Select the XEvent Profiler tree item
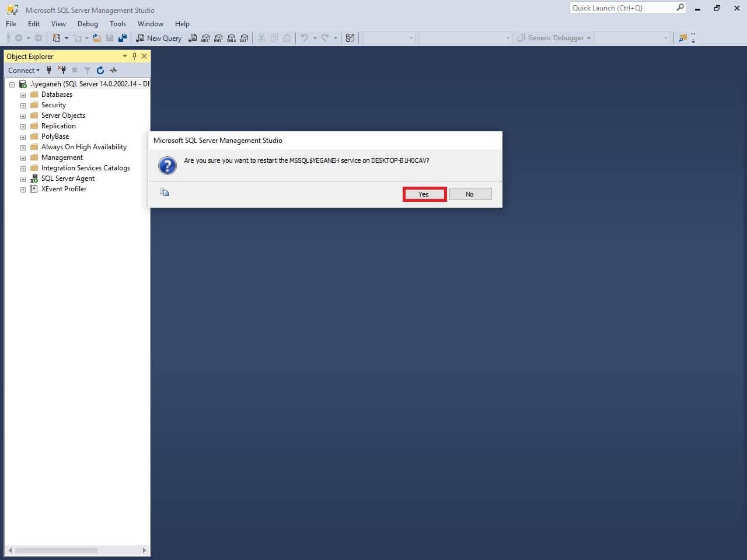This screenshot has width=747, height=560. click(x=64, y=189)
